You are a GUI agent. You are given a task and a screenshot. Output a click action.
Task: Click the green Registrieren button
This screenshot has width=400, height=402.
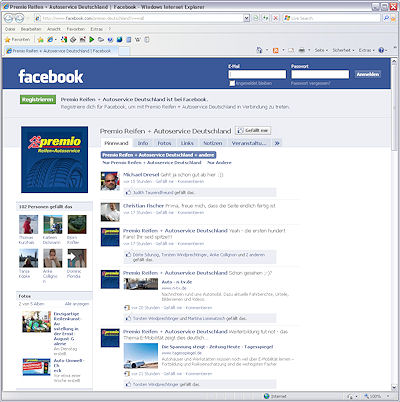(x=38, y=99)
